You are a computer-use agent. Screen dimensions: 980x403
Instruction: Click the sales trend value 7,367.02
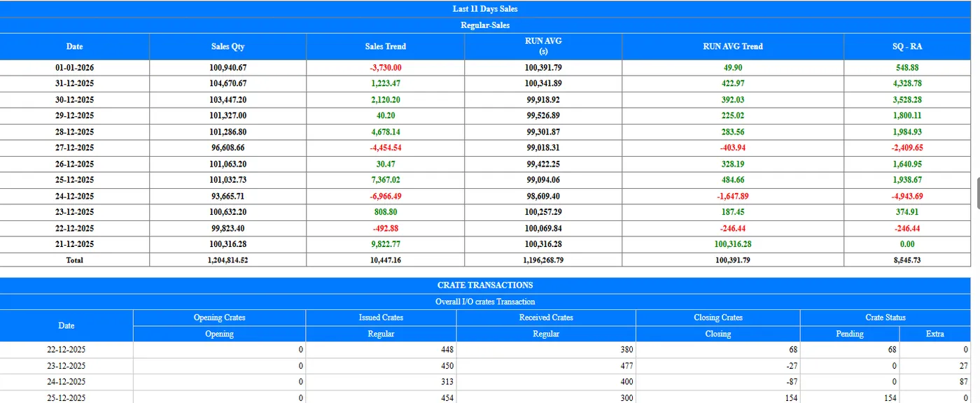tap(386, 181)
